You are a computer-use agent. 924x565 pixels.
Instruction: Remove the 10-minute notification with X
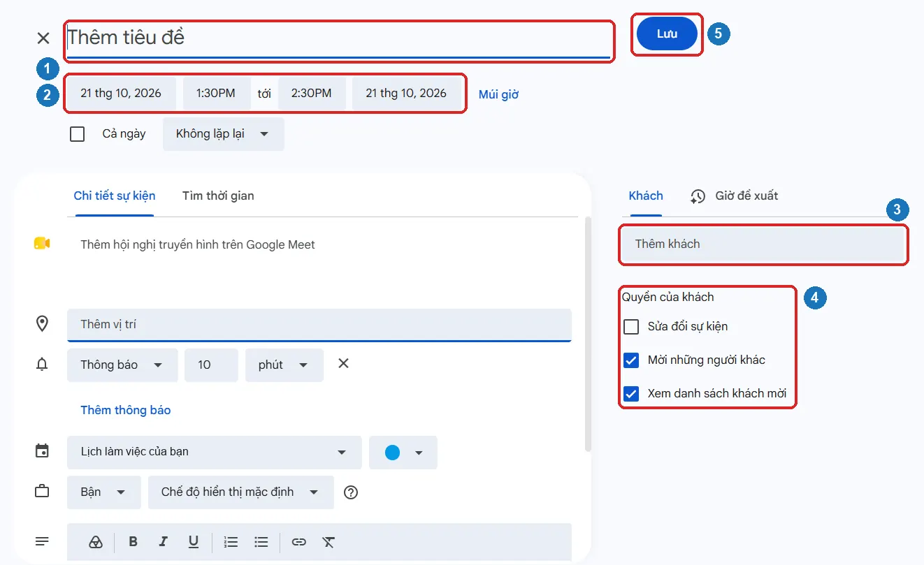click(343, 363)
